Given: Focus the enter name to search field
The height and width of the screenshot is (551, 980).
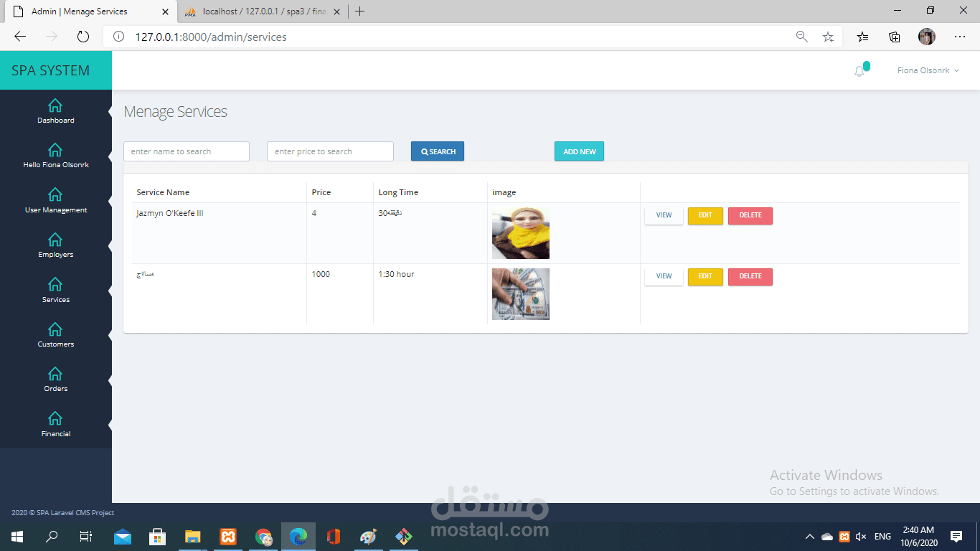Looking at the screenshot, I should [x=187, y=151].
